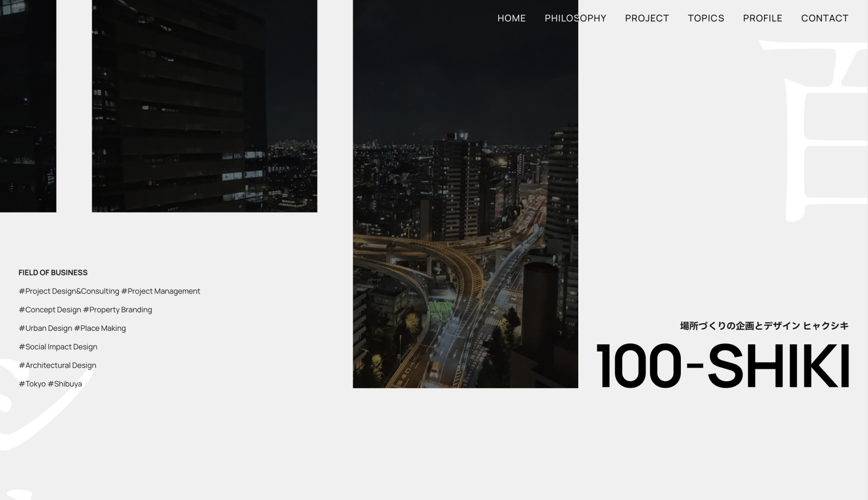Open the HOME navigation link
Image resolution: width=868 pixels, height=500 pixels.
coord(510,18)
